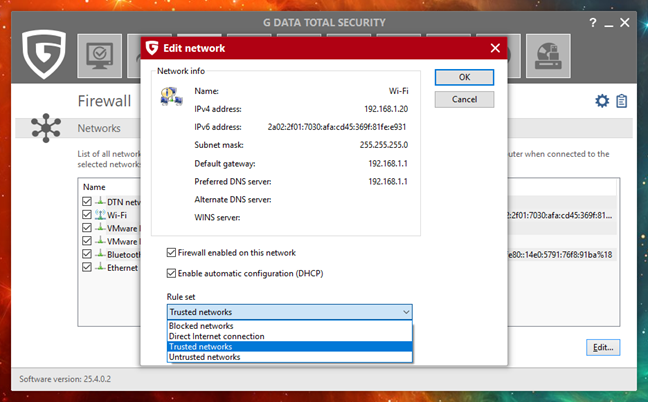Click the Name column header

click(94, 187)
